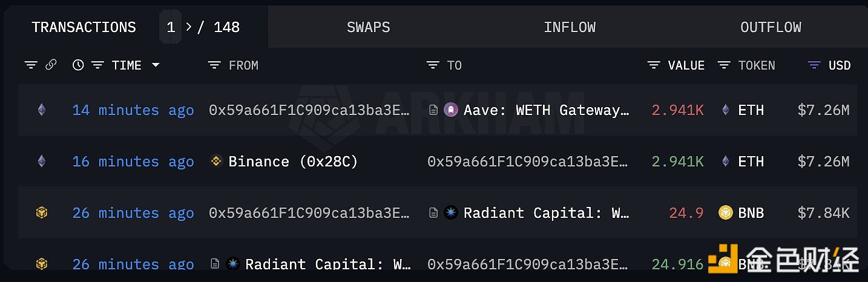Click the link icon in header
The height and width of the screenshot is (282, 868).
51,65
